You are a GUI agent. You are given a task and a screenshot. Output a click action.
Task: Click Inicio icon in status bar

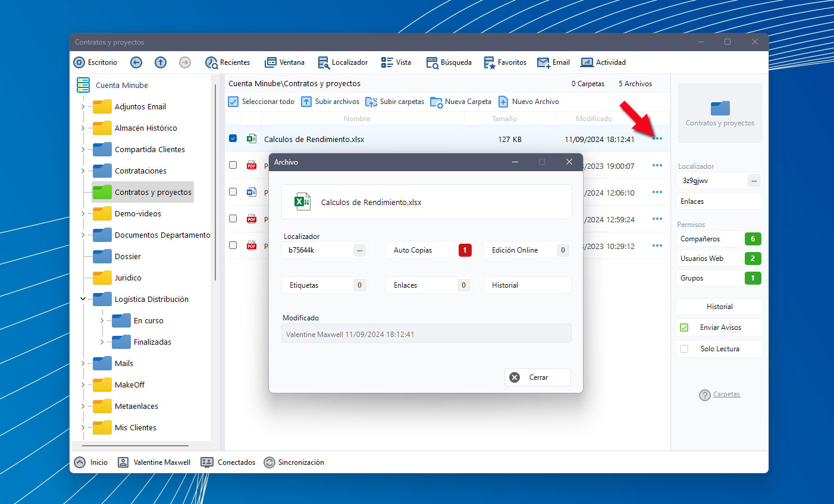[80, 462]
